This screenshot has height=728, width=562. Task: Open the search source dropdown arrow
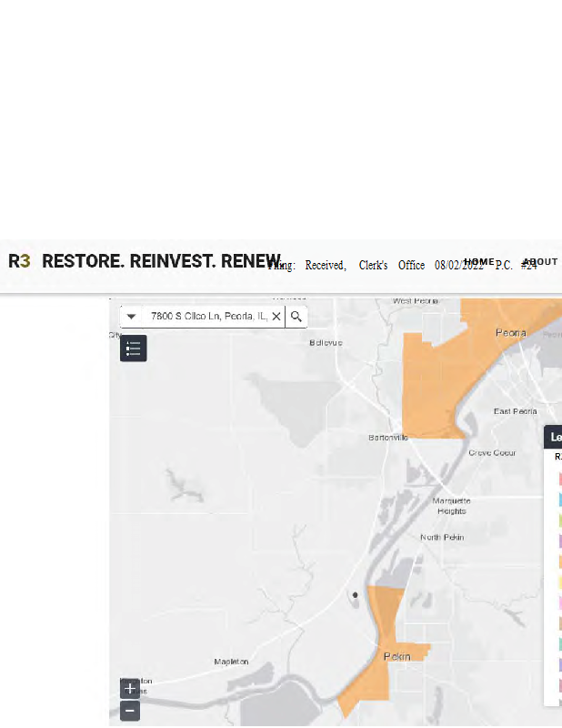(x=131, y=317)
